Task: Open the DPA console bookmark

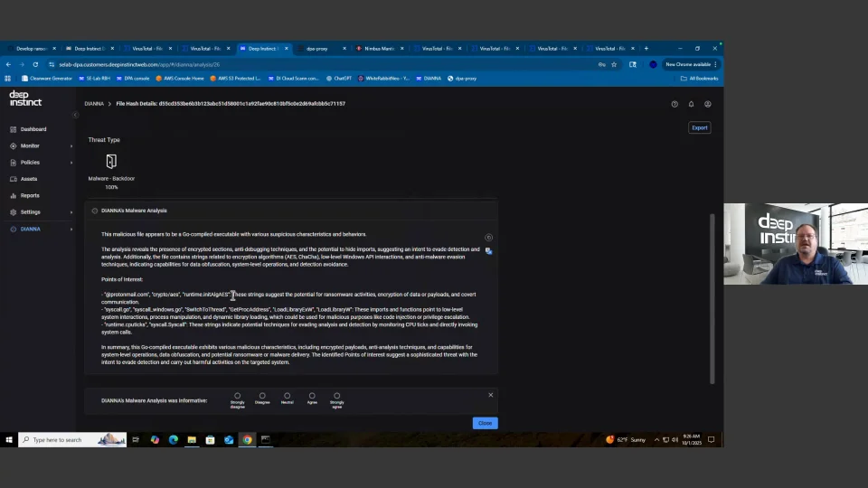Action: pos(133,79)
